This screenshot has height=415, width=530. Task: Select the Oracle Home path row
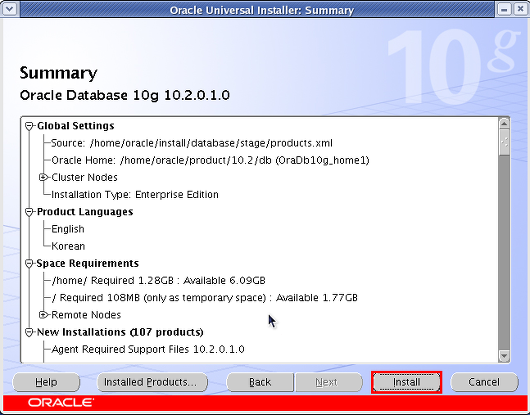click(210, 160)
